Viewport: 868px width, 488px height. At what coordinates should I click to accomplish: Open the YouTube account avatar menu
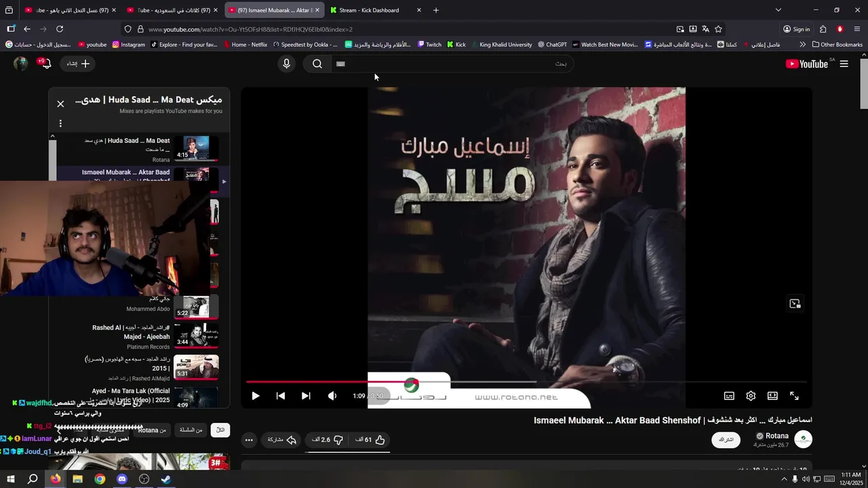coord(21,64)
